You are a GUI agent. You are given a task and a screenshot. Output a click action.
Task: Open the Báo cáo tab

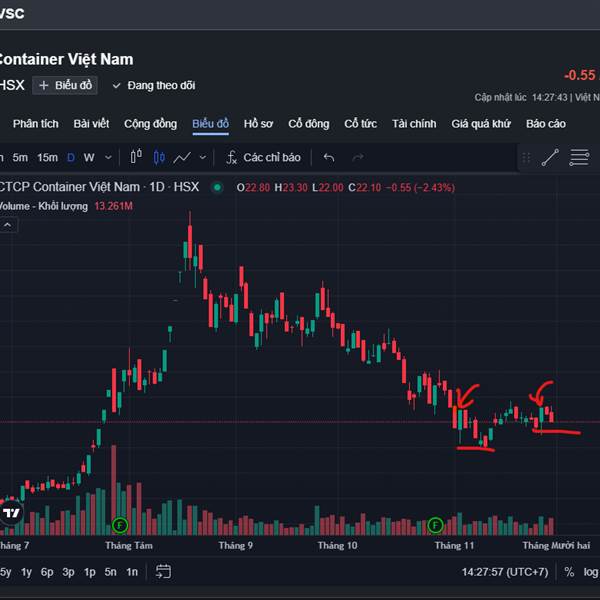(x=546, y=124)
